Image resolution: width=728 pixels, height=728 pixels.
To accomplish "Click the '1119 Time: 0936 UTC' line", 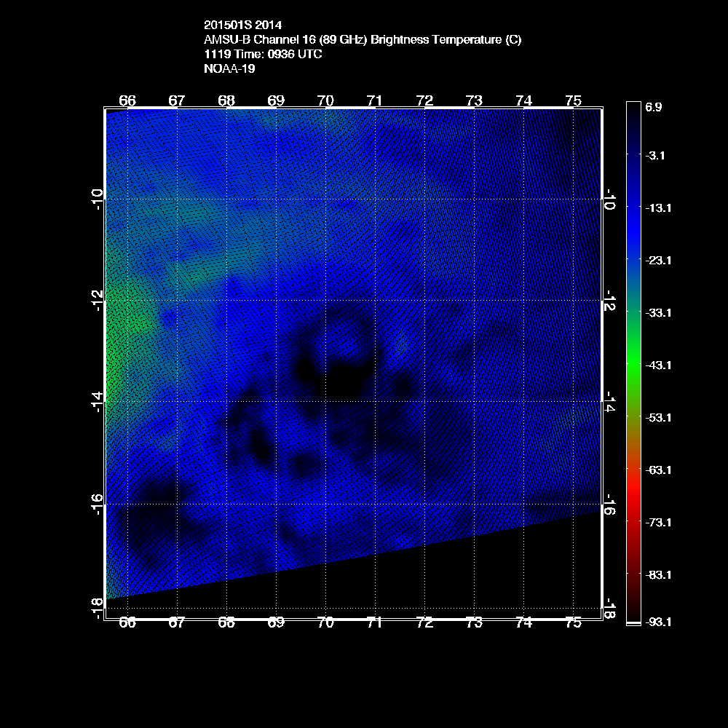I will click(263, 54).
